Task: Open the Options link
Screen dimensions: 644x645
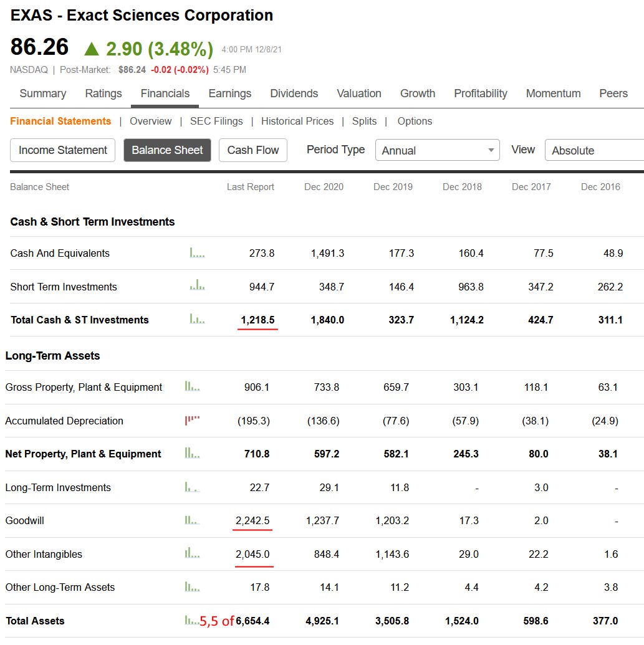Action: coord(415,121)
